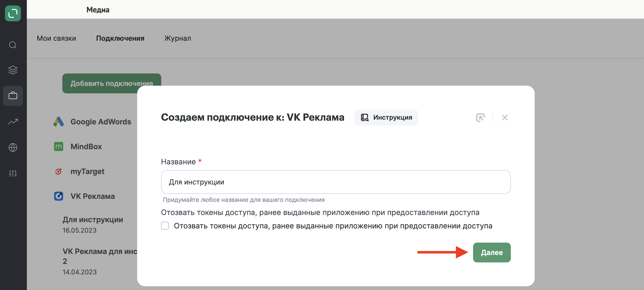Screen dimensions: 644x290
Task: Open the trending chart sidebar icon
Action: [x=13, y=122]
